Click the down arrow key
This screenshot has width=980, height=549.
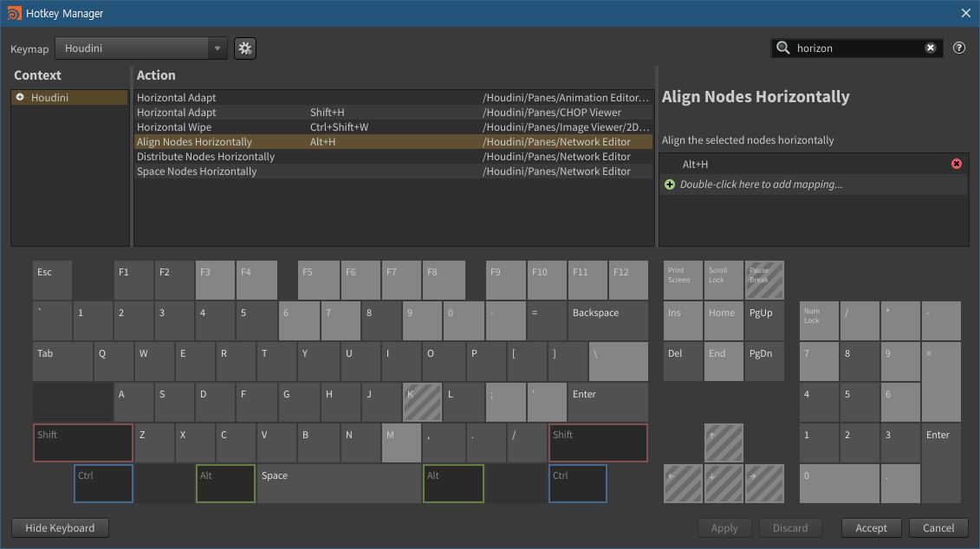click(724, 483)
